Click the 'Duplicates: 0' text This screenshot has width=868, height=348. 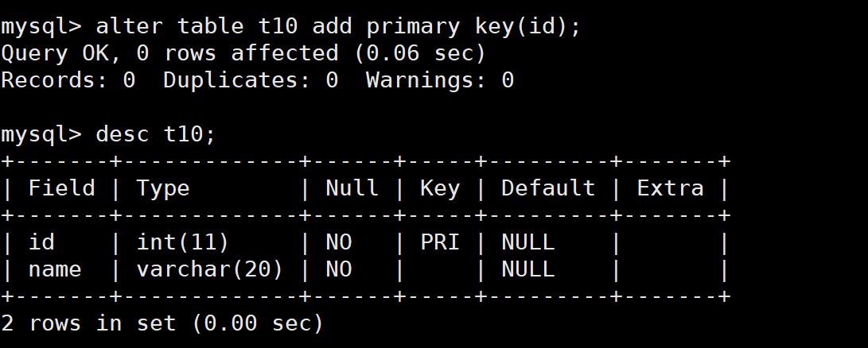pyautogui.click(x=251, y=80)
